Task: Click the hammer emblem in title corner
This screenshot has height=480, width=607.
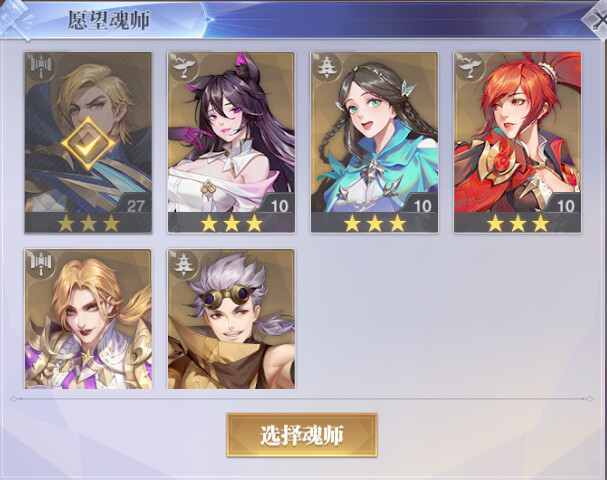Action: 16,19
